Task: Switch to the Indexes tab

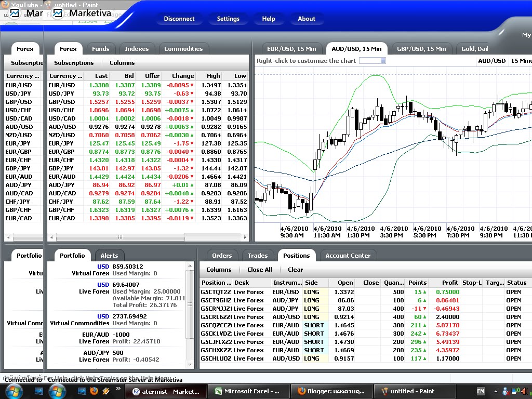Action: (x=137, y=49)
